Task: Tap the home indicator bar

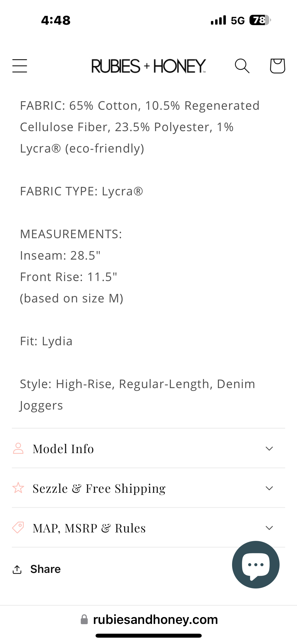Action: point(148,636)
